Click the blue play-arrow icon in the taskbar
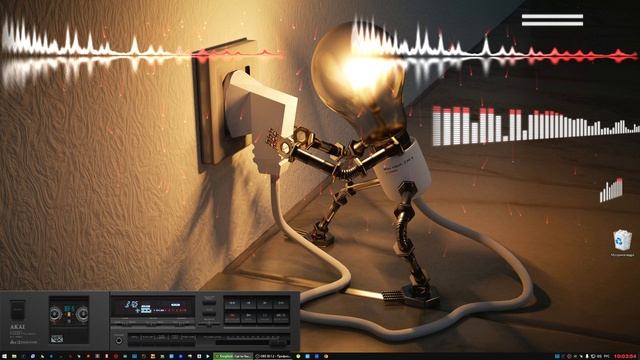The height and width of the screenshot is (360, 640). (208, 356)
